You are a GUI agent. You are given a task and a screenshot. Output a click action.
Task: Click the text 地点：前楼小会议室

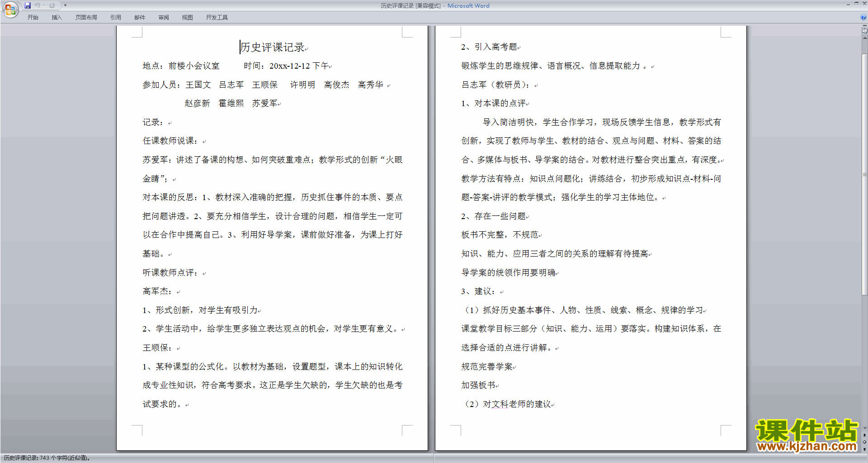click(181, 66)
